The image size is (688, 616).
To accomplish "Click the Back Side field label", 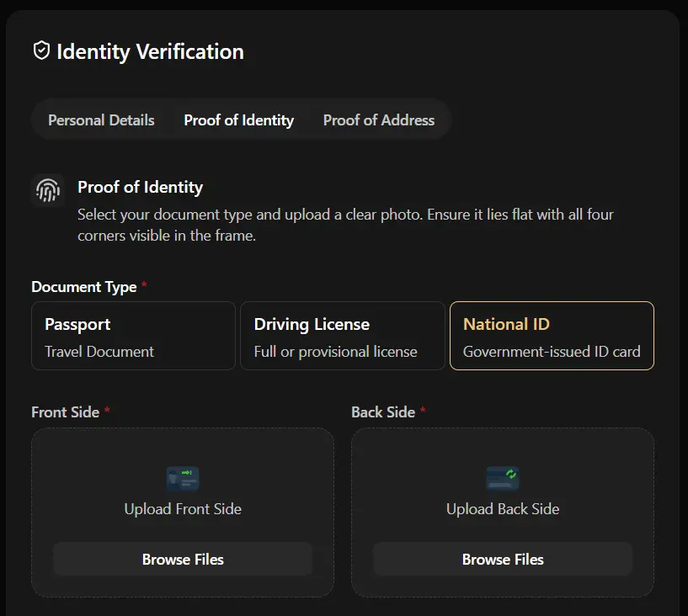I will (383, 412).
